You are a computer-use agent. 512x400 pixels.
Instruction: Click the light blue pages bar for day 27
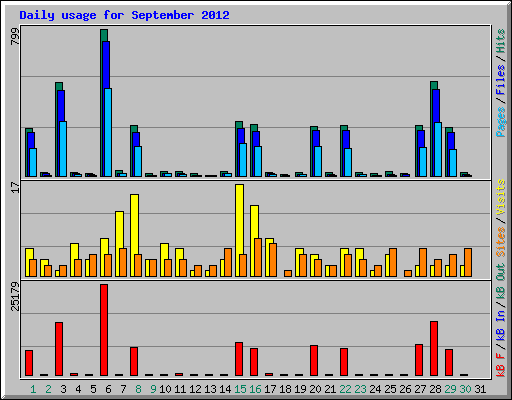coord(423,162)
